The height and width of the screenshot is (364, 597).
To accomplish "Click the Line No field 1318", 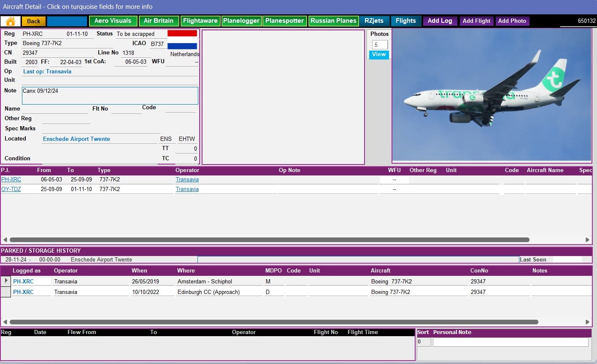I will point(136,53).
